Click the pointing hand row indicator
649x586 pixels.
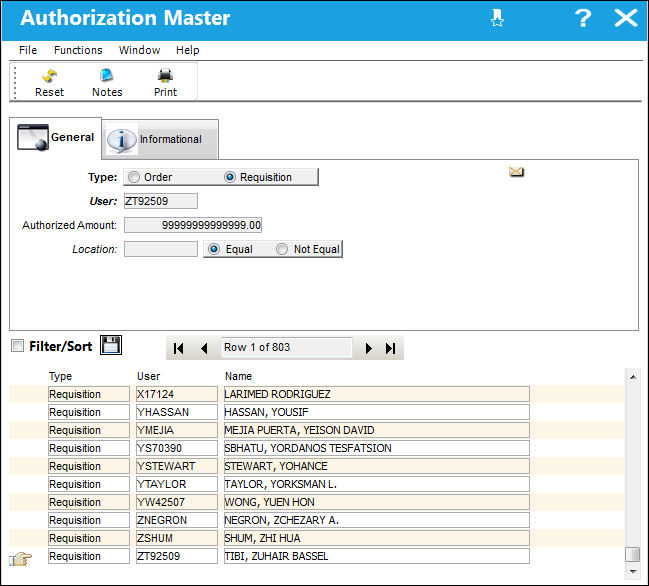[x=20, y=559]
